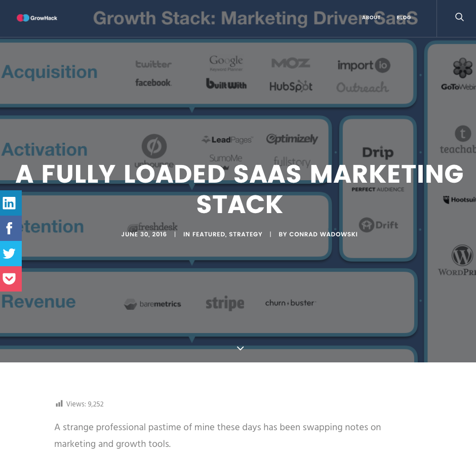
Task: Visit author Conrad Wadowski's page
Action: click(323, 234)
